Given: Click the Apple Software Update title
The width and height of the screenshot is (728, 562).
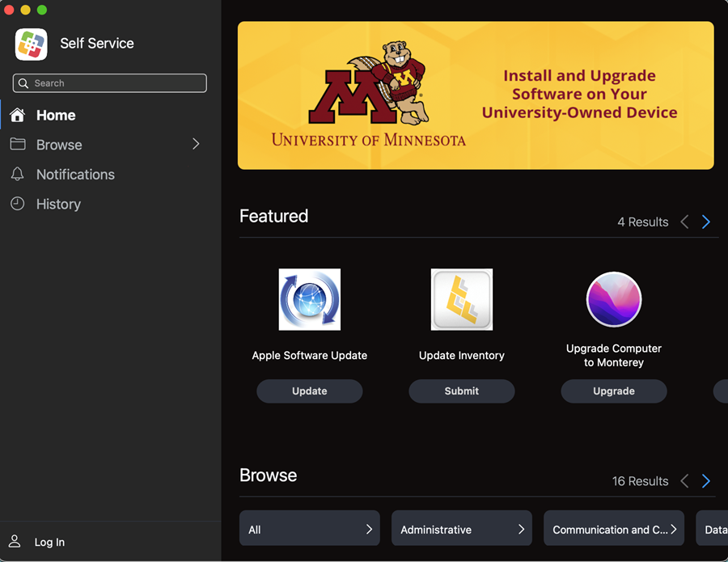Looking at the screenshot, I should [310, 356].
